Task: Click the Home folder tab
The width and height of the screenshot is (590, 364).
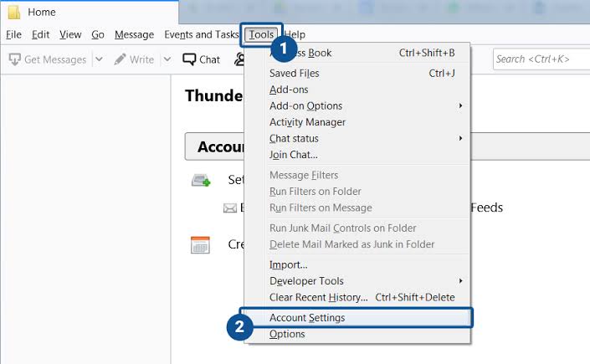Action: click(89, 12)
